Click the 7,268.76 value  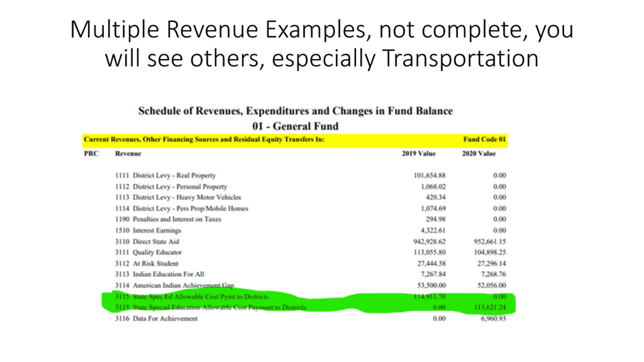[x=493, y=274]
